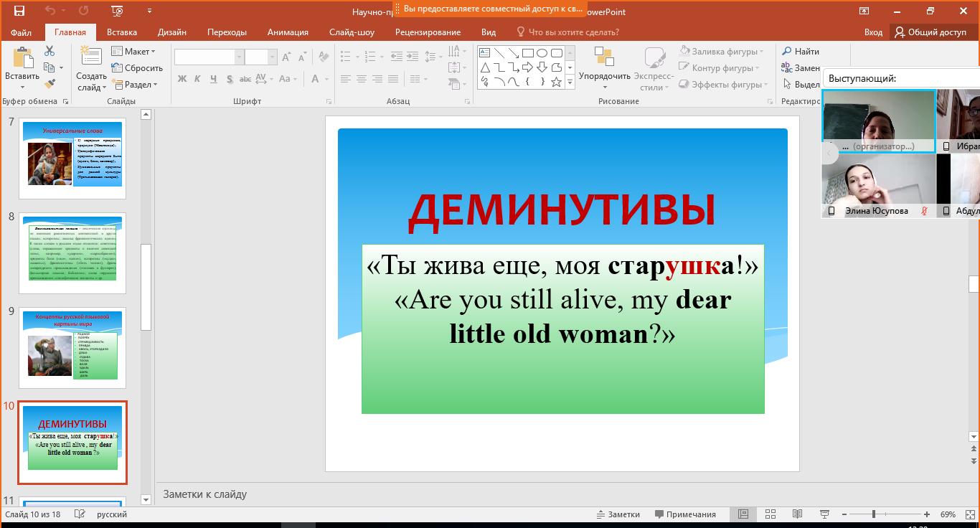Select the Right Arrow shape in gallery
Screen dimensions: 980x528
(527, 67)
